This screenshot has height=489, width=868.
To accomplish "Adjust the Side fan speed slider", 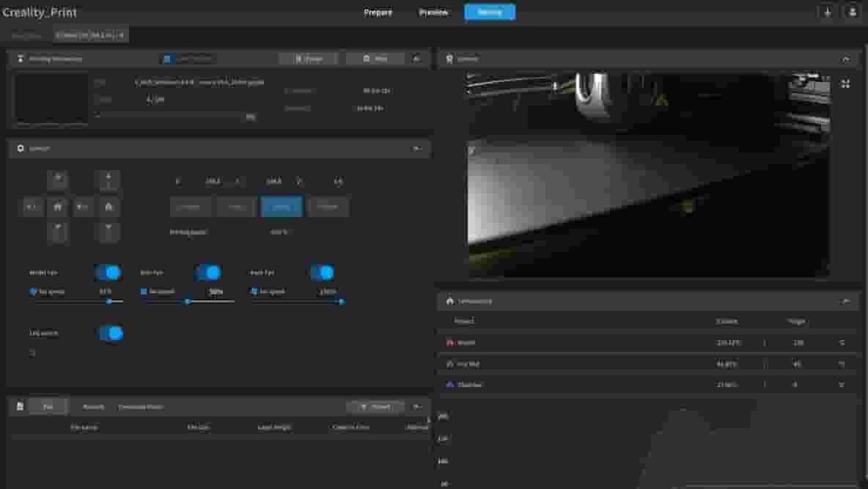I will 188,301.
